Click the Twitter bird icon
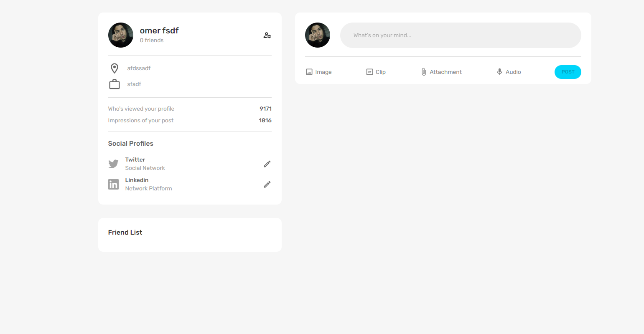The width and height of the screenshot is (644, 334). click(113, 164)
